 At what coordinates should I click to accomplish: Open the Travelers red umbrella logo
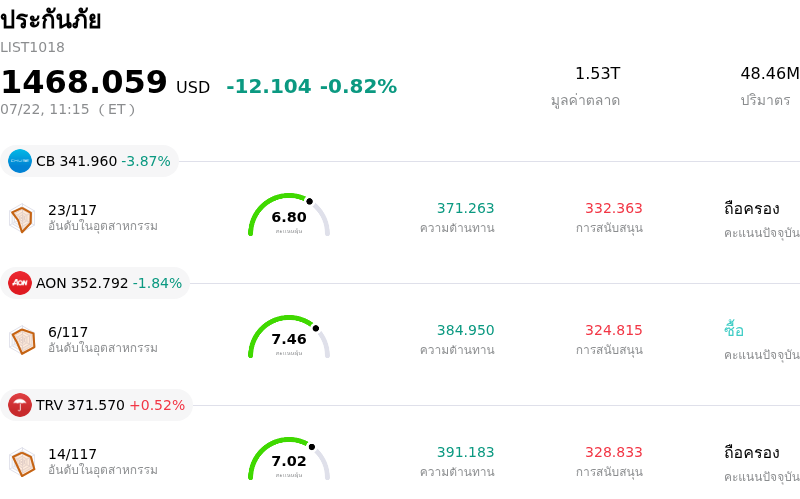(20, 405)
